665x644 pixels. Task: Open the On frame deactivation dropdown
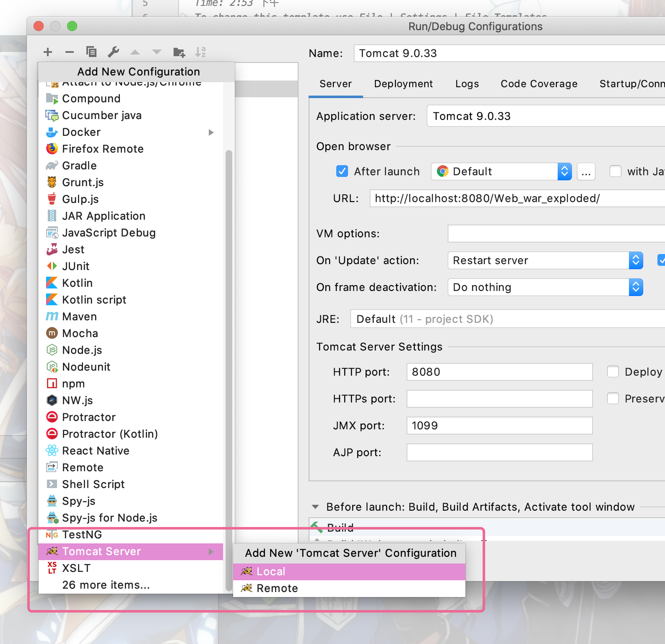(546, 287)
